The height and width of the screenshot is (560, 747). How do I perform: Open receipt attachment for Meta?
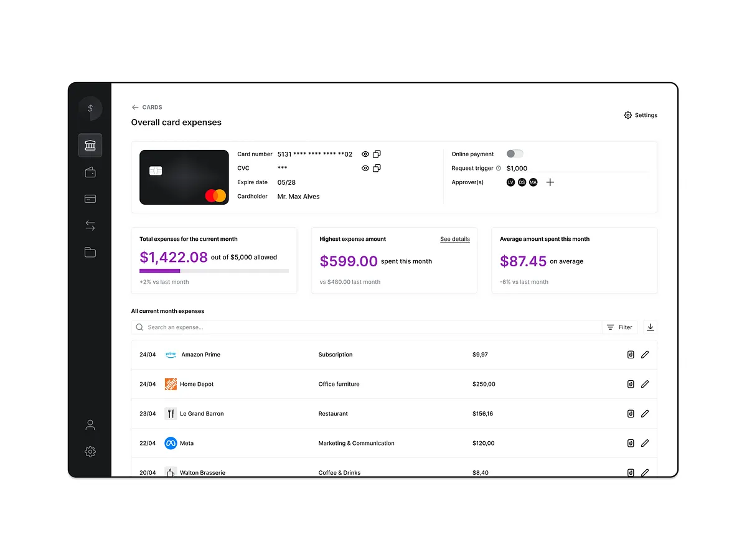[x=631, y=443]
